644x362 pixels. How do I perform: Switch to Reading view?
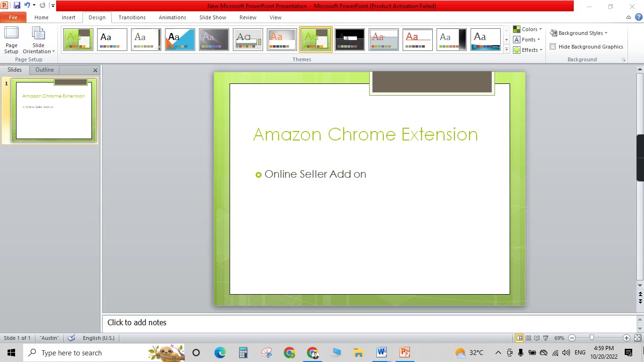(537, 338)
